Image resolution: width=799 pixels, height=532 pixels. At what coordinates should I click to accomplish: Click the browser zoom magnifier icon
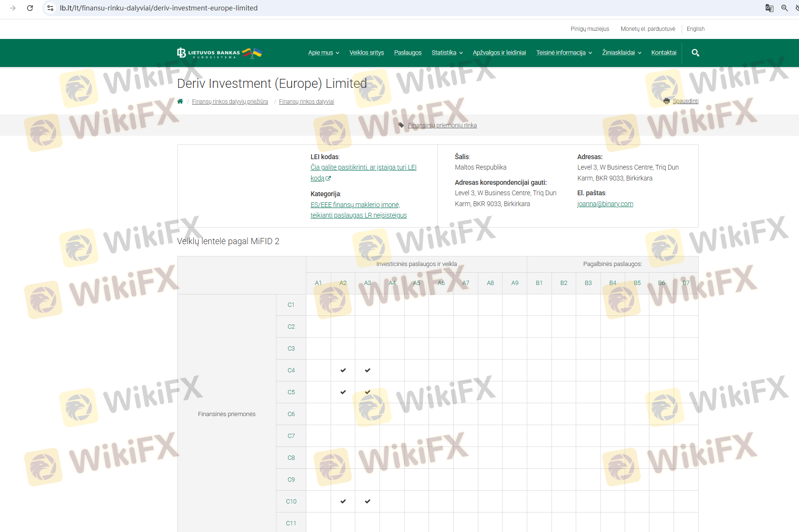point(785,8)
